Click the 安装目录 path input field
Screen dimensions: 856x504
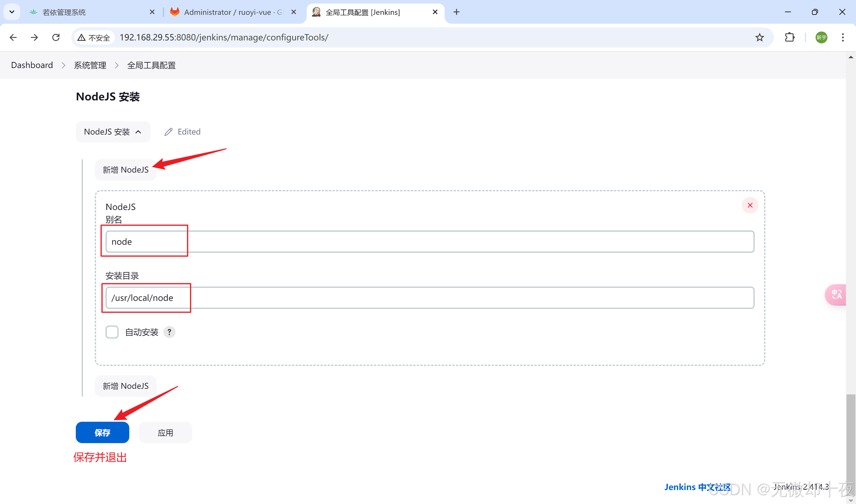429,298
